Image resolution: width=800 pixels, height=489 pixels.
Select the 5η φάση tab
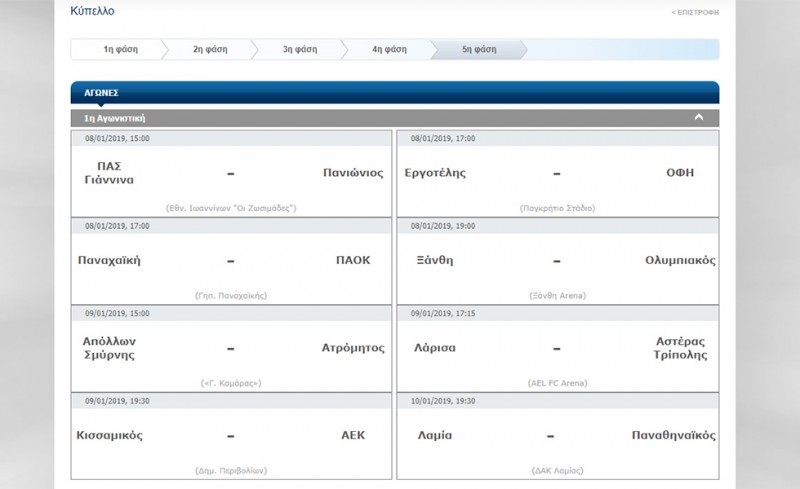[x=477, y=49]
